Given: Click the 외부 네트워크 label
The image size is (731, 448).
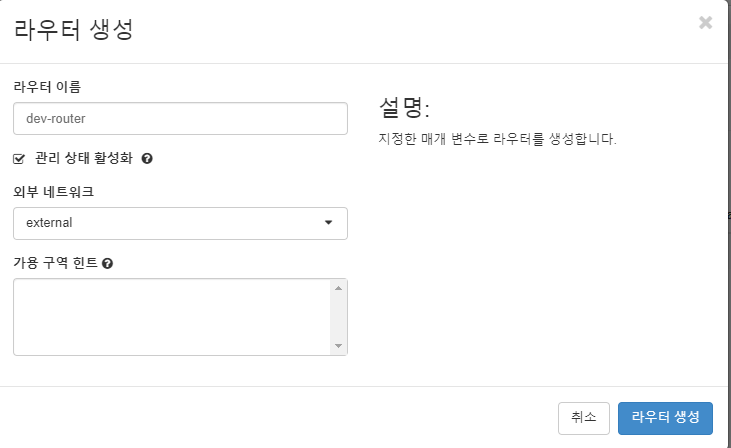Looking at the screenshot, I should (54, 192).
